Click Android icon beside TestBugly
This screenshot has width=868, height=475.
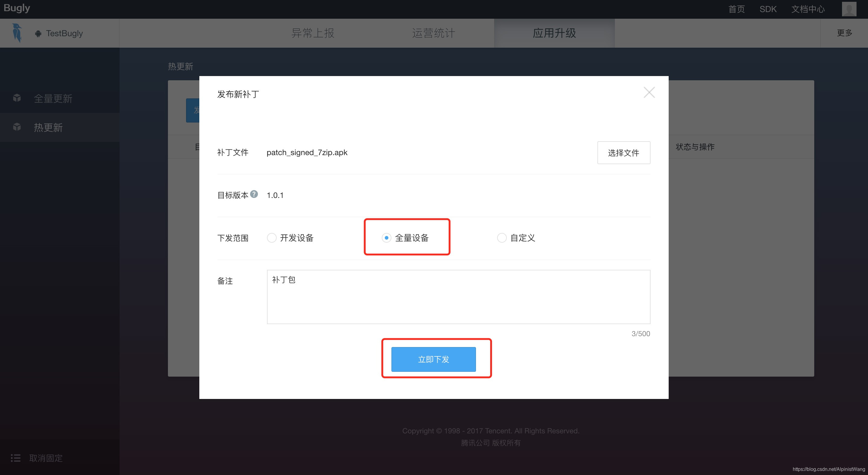[38, 33]
